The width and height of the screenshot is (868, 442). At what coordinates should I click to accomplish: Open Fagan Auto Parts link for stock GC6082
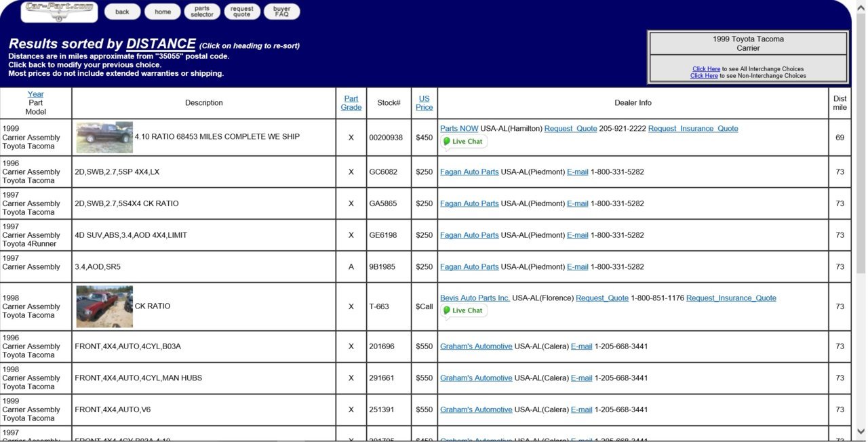tap(469, 172)
